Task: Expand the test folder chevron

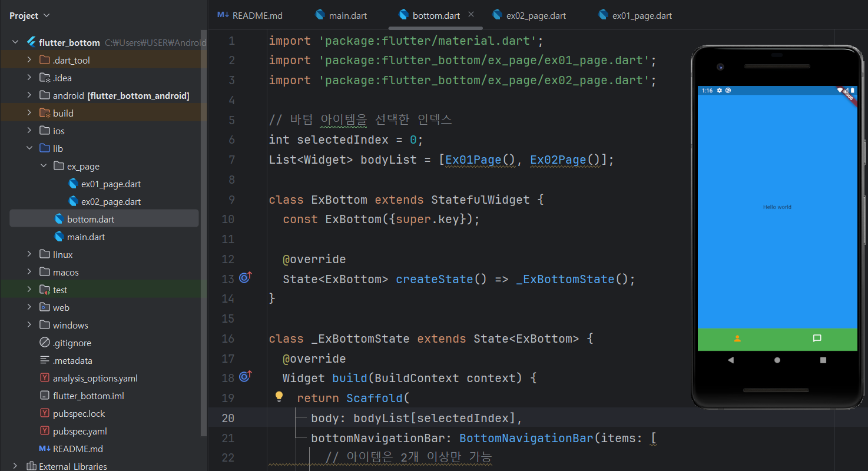Action: pos(29,290)
